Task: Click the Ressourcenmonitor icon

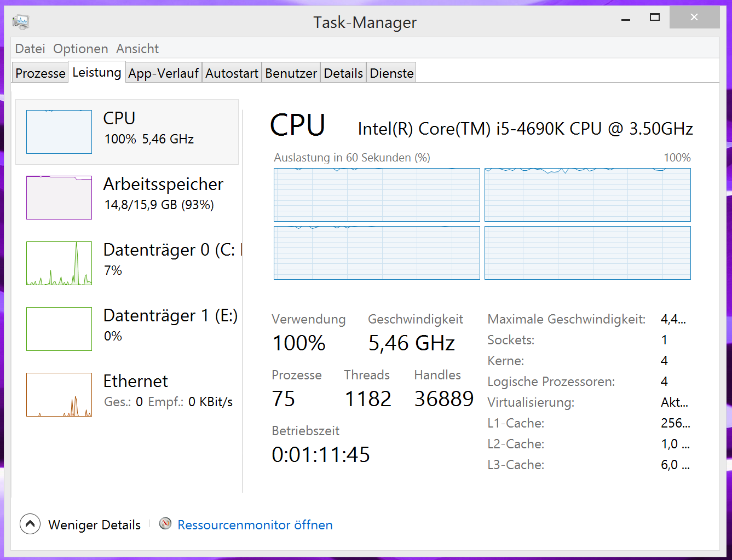Action: pyautogui.click(x=165, y=524)
